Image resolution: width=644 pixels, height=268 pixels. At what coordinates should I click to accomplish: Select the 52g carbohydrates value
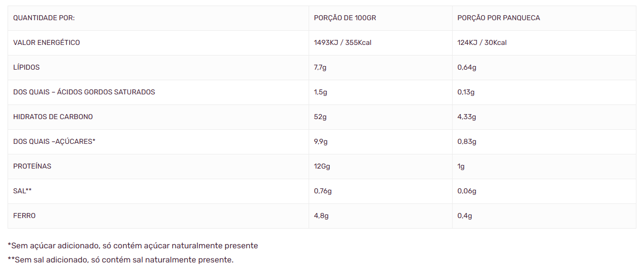pyautogui.click(x=320, y=117)
